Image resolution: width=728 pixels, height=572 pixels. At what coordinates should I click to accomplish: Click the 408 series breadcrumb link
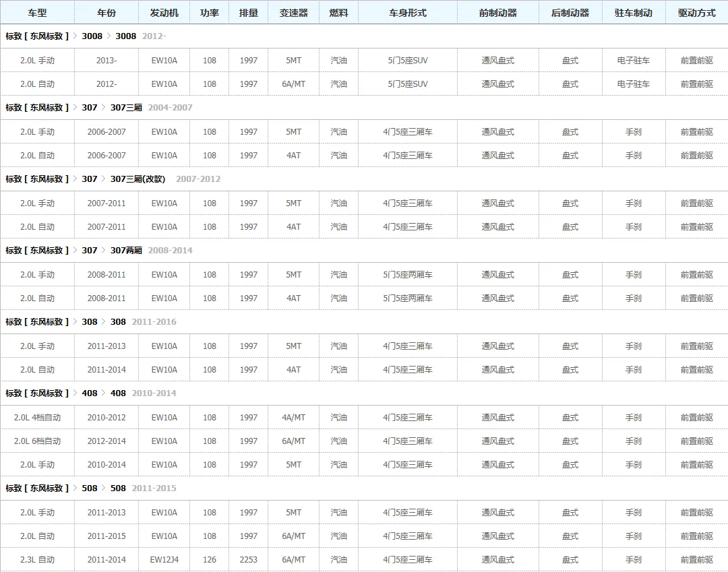pos(90,393)
